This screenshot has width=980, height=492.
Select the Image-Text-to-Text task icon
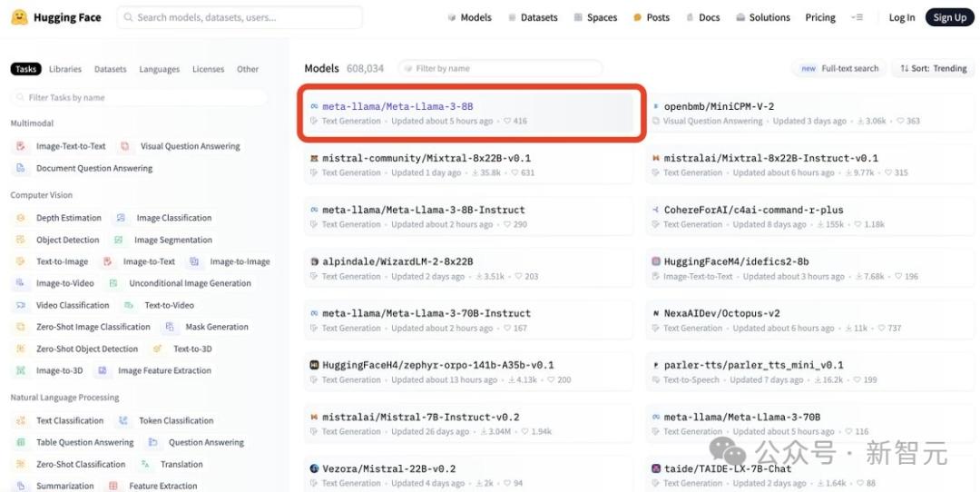(x=21, y=146)
